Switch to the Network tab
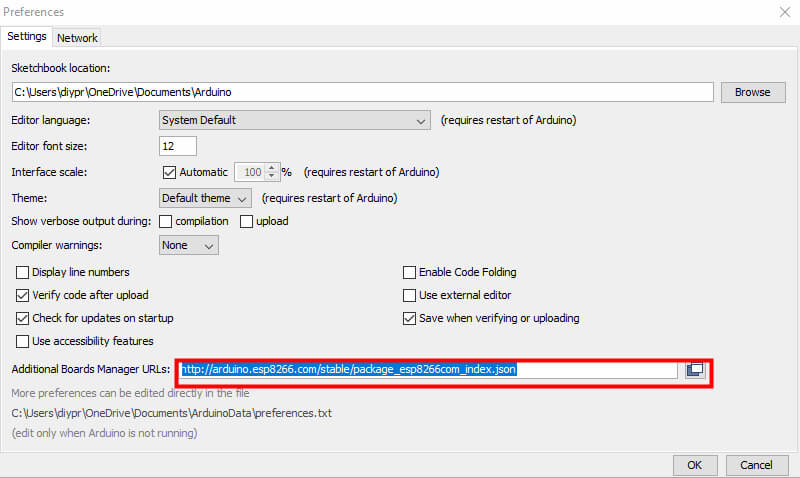The image size is (800, 478). coord(77,38)
